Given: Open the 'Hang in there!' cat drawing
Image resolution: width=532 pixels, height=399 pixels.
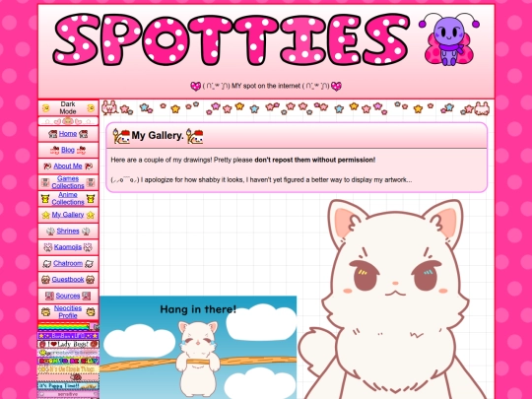Looking at the screenshot, I should click(198, 348).
